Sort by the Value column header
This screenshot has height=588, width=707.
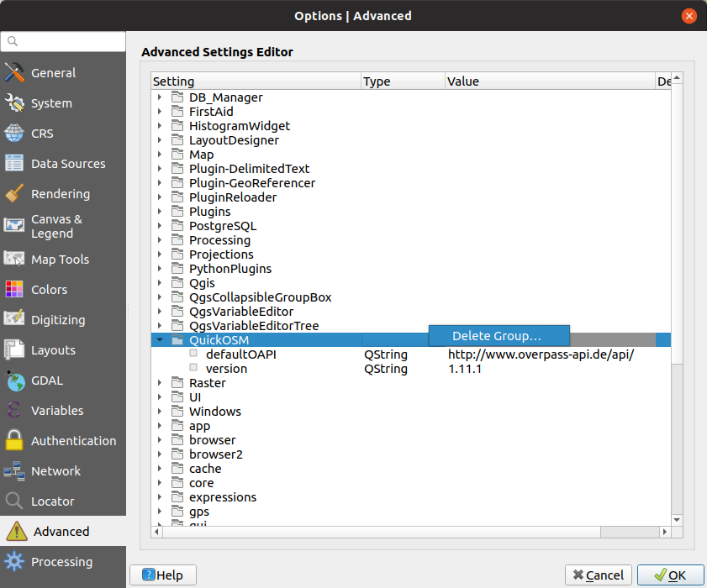(x=550, y=81)
